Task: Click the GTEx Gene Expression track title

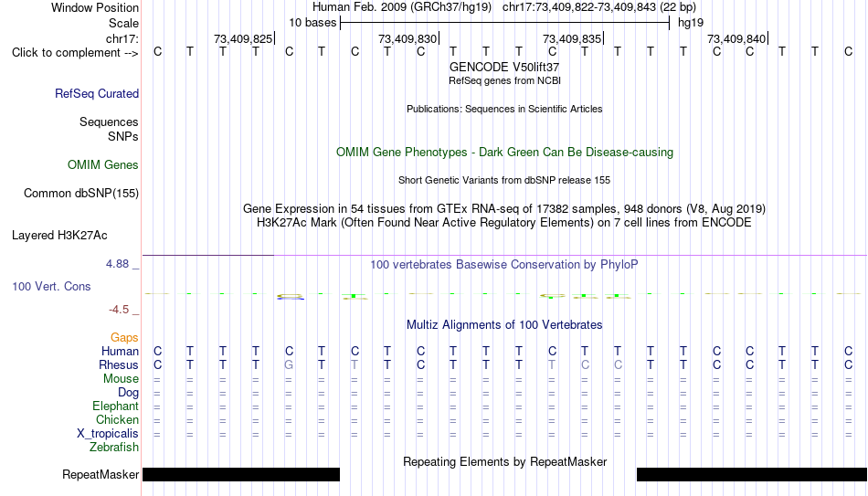Action: pyautogui.click(x=504, y=208)
